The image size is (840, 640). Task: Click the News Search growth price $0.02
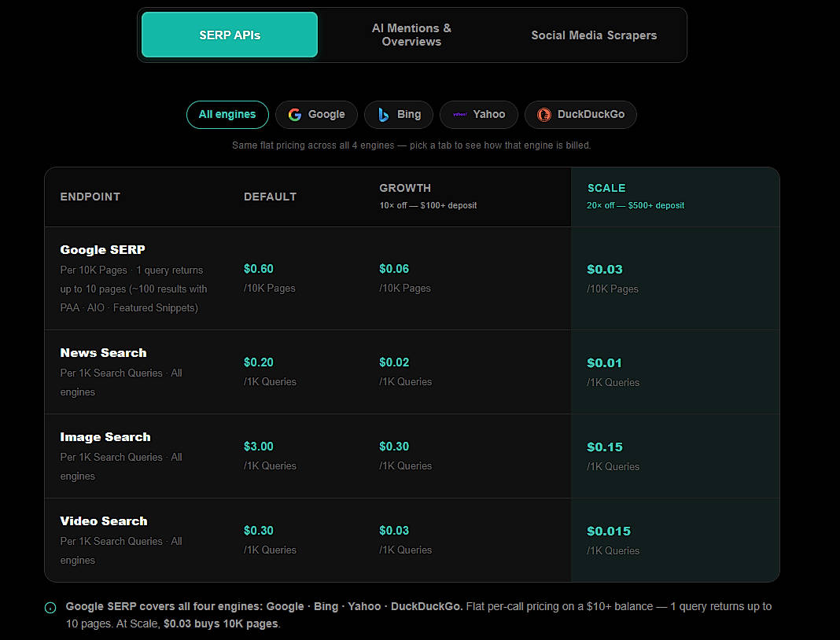tap(394, 362)
